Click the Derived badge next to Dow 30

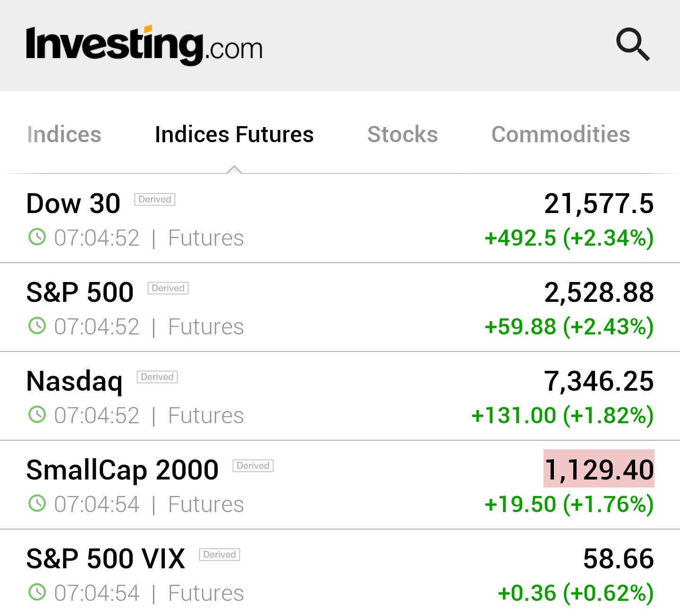[x=155, y=199]
